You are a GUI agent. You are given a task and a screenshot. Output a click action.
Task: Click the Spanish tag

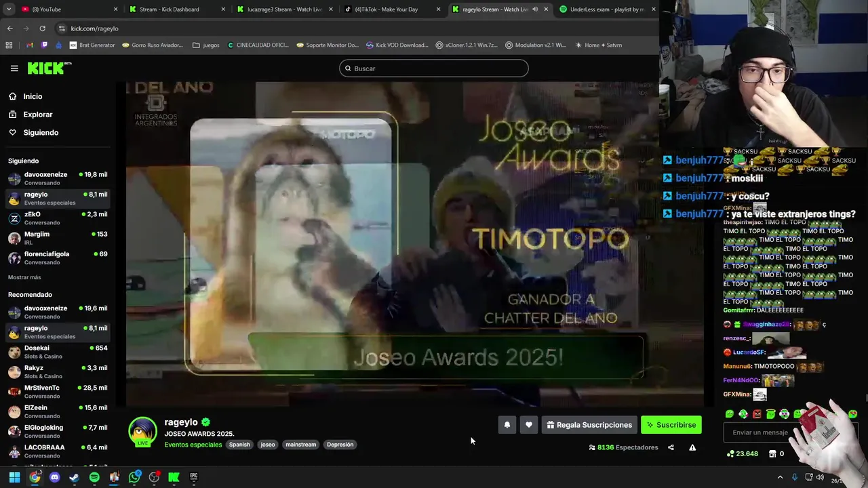point(239,445)
